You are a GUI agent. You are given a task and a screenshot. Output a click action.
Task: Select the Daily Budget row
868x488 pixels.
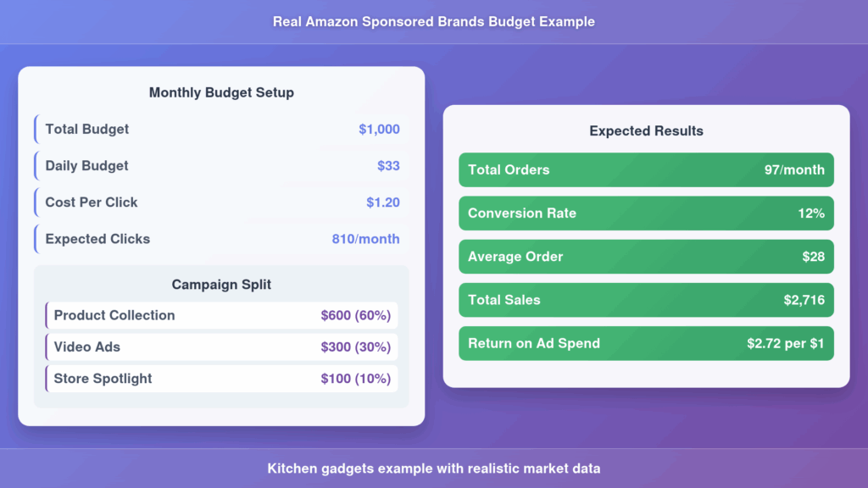[220, 166]
